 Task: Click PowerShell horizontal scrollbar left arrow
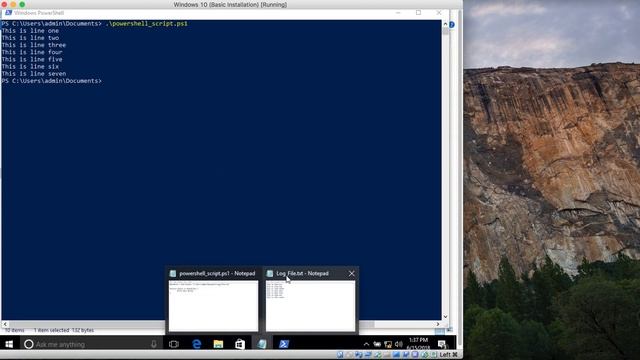click(x=5, y=324)
